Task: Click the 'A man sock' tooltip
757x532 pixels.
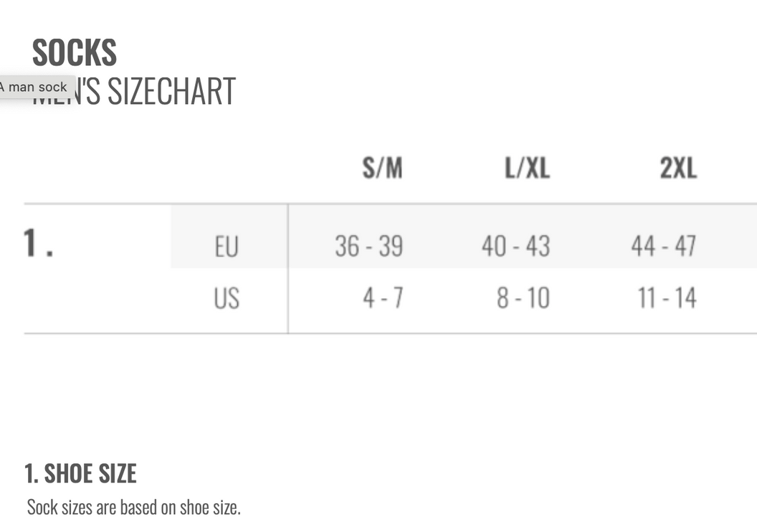Action: [36, 87]
